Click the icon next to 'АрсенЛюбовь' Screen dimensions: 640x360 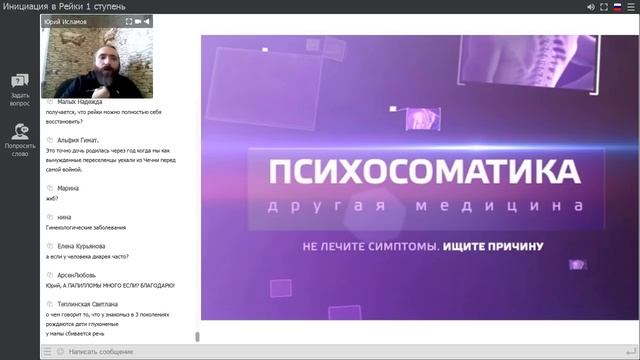click(x=50, y=275)
